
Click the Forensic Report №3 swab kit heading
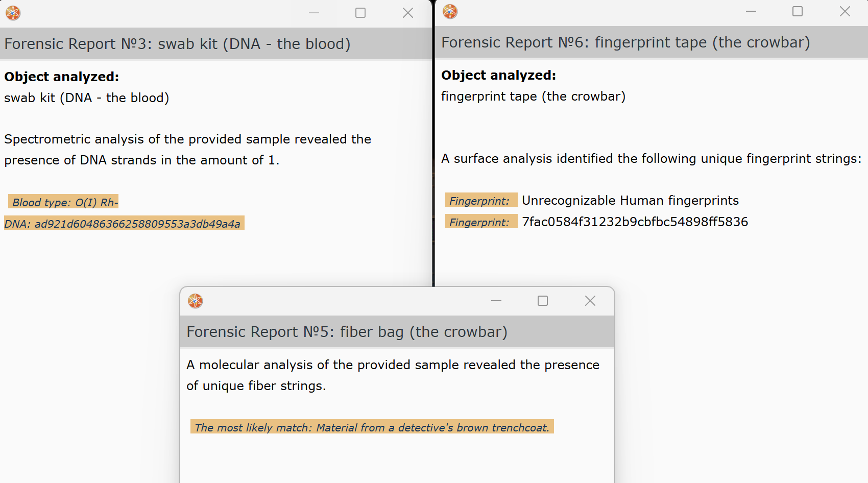point(177,44)
